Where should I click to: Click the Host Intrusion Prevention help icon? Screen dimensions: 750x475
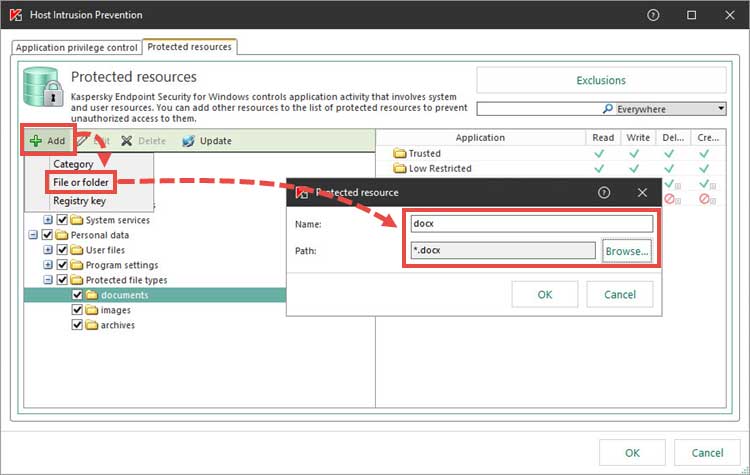tap(653, 15)
